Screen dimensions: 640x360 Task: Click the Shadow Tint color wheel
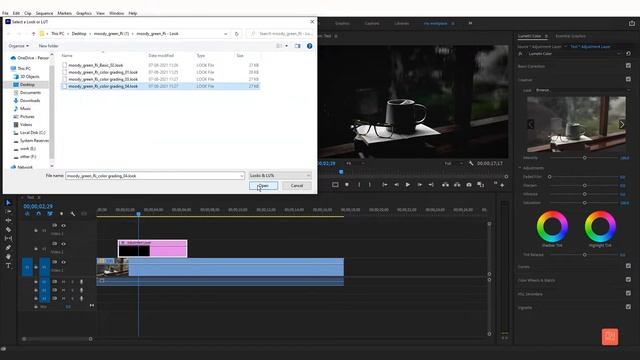click(x=552, y=226)
